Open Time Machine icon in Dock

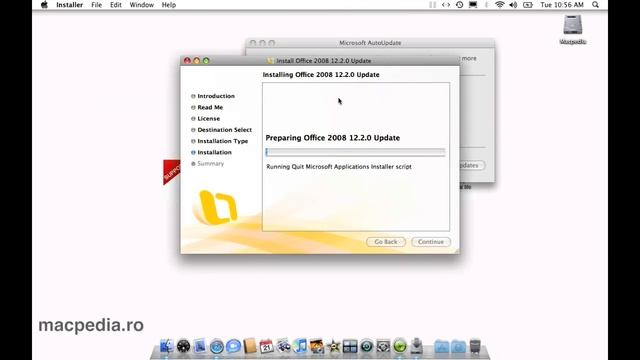click(367, 346)
